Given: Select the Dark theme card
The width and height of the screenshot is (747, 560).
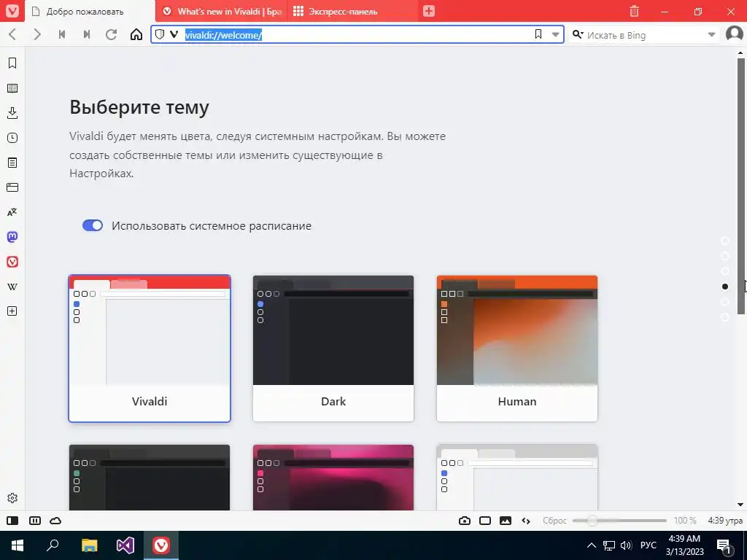Looking at the screenshot, I should point(333,349).
